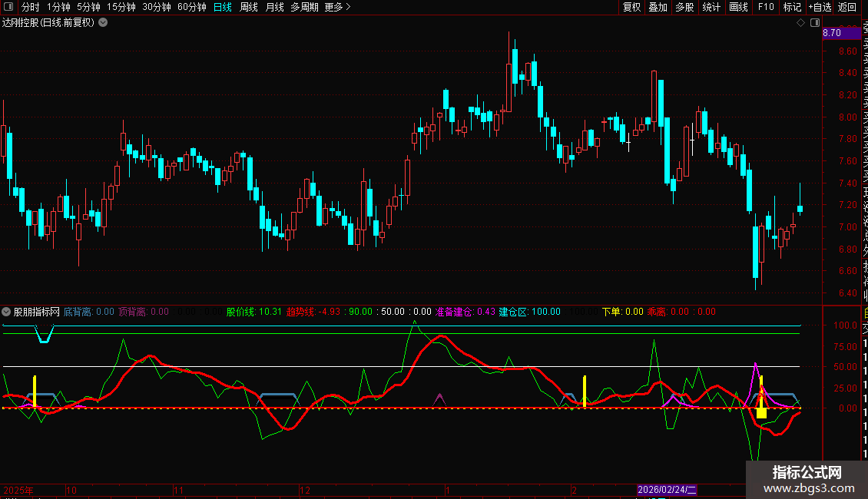Click 返回 to go back
Viewport: 868px width, 499px height.
click(847, 7)
